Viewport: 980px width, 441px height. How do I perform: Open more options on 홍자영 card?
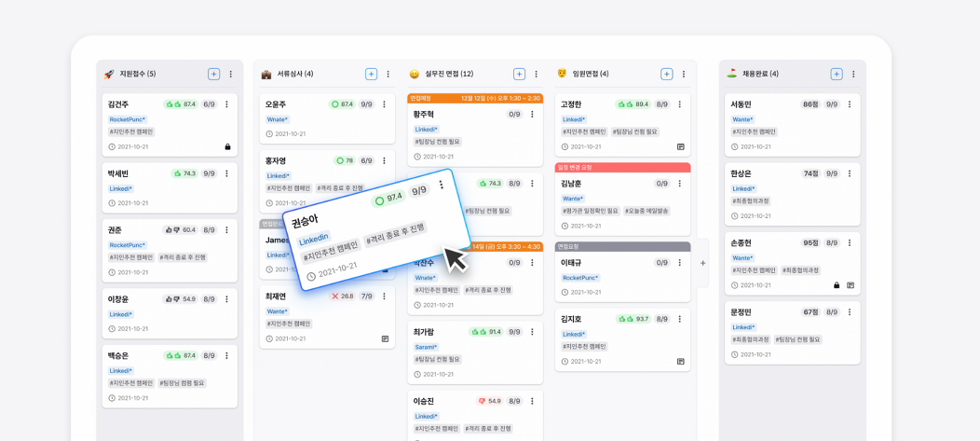pyautogui.click(x=385, y=160)
